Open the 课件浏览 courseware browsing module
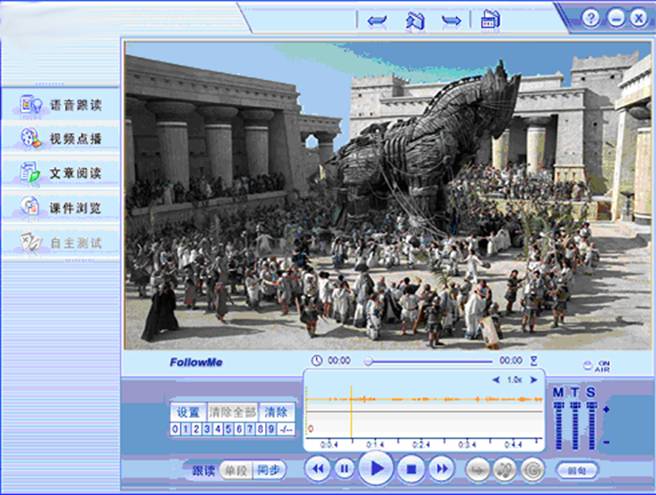This screenshot has width=656, height=495. click(x=61, y=208)
